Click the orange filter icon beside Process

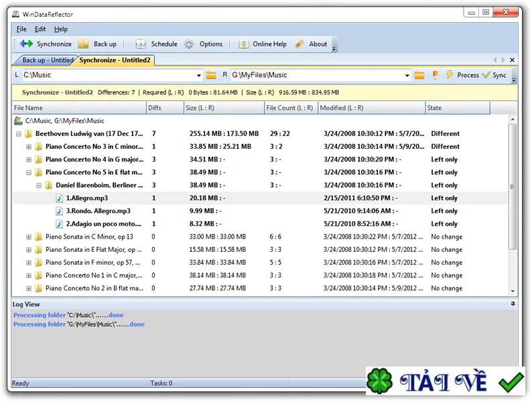(436, 75)
